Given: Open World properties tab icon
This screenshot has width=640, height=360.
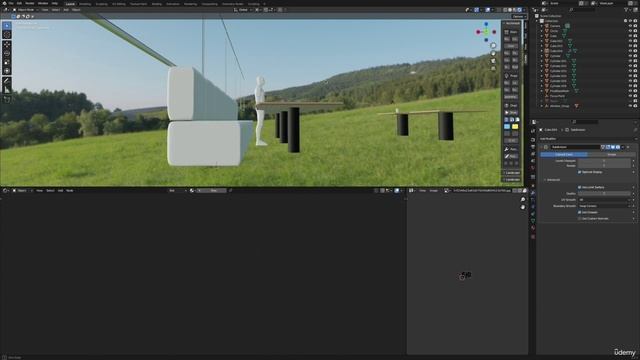Looking at the screenshot, I should click(533, 168).
